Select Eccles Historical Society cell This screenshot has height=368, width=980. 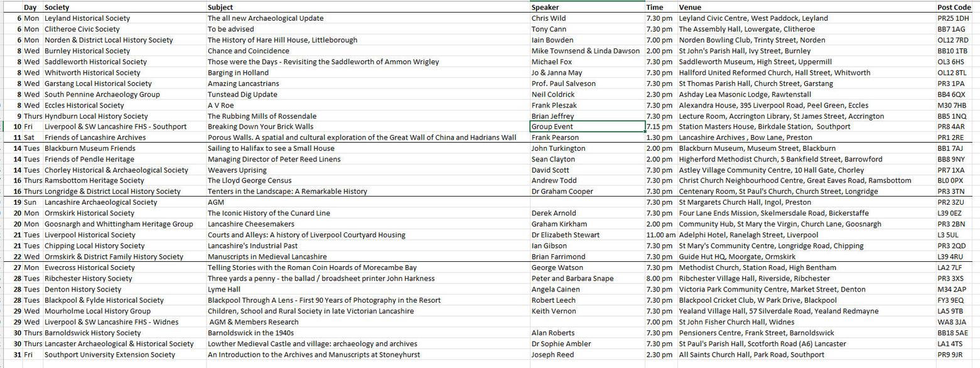[x=124, y=106]
